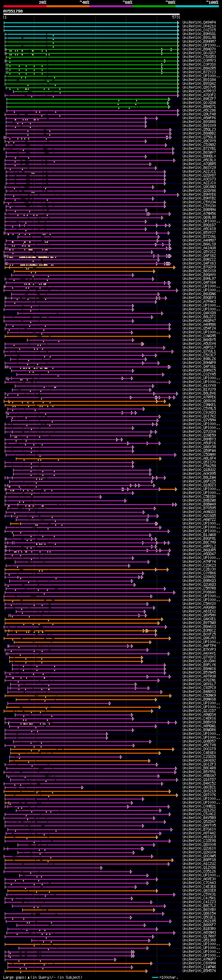Screen dimensions: 222x980
Task: Select hit UniRef100_A5AFP6
Action: pyautogui.click(x=199, y=118)
